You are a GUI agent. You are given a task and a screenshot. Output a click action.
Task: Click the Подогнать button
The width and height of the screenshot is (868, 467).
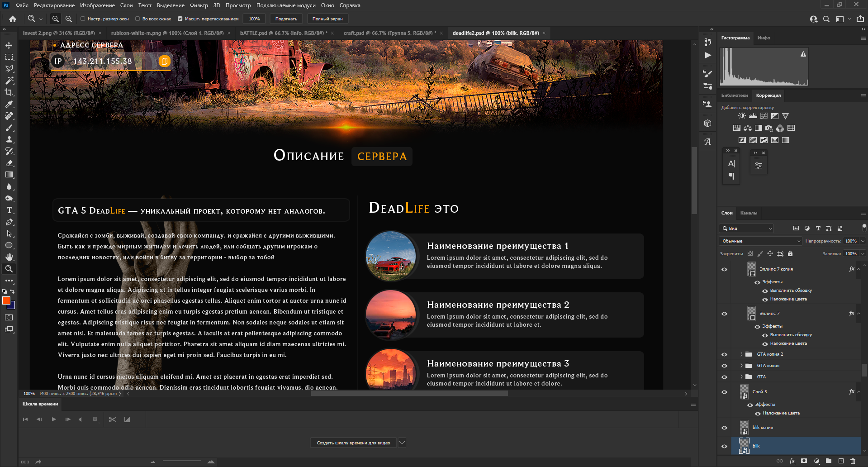click(286, 19)
